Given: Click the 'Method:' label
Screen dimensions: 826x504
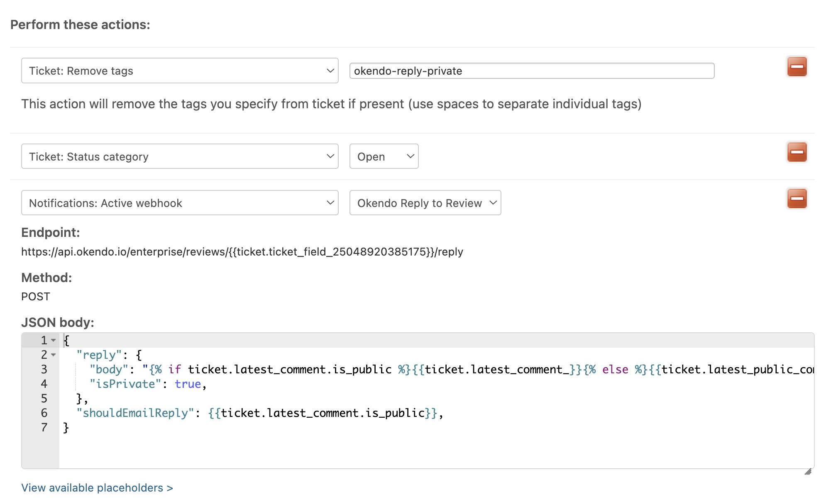Looking at the screenshot, I should pos(46,278).
